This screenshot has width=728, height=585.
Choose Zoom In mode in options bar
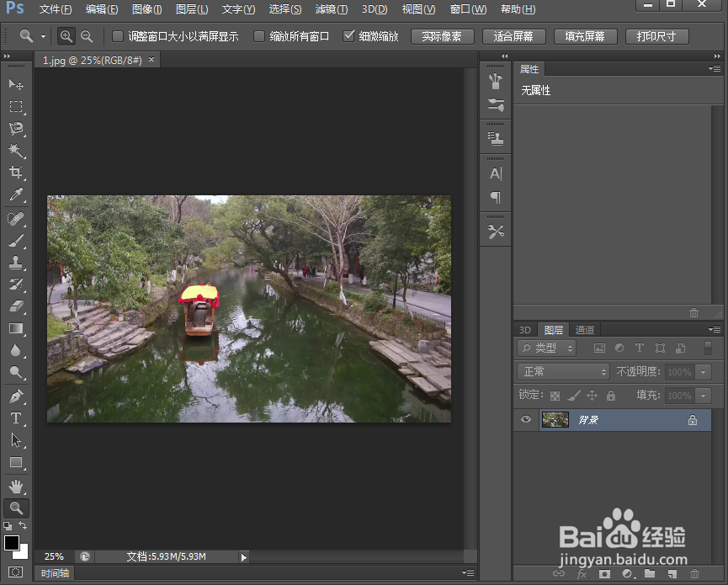click(x=66, y=36)
